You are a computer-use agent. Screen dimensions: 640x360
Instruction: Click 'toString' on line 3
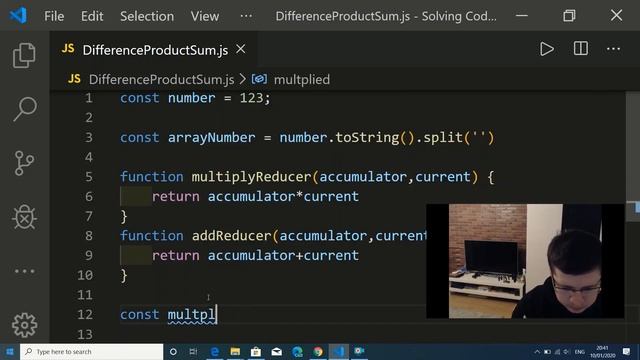click(x=367, y=138)
